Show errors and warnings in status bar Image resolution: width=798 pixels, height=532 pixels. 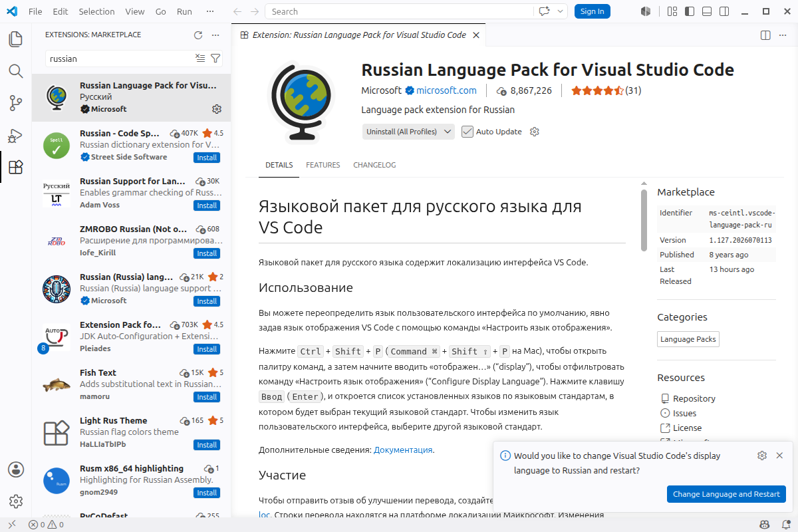[46, 525]
